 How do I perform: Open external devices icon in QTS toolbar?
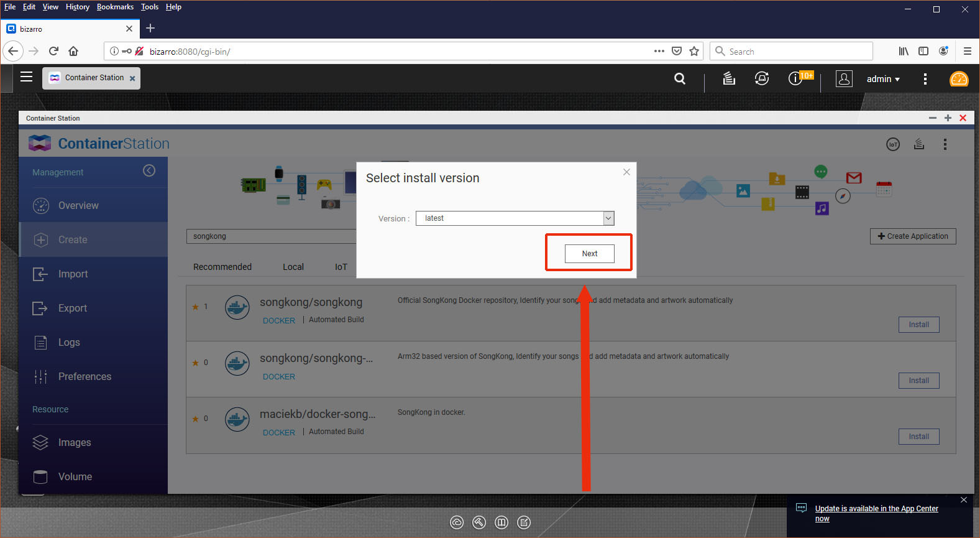762,78
